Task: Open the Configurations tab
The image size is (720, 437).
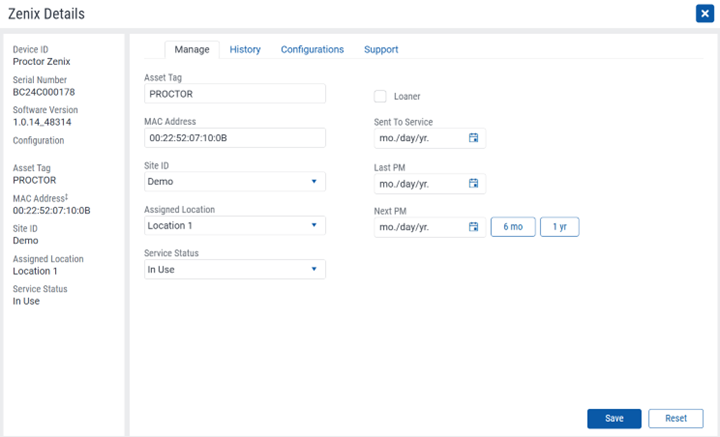Action: coord(312,50)
